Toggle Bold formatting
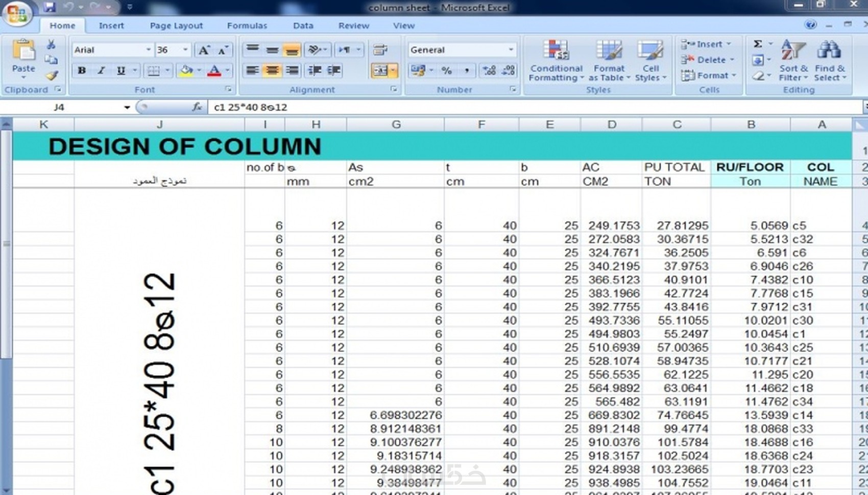 tap(82, 70)
